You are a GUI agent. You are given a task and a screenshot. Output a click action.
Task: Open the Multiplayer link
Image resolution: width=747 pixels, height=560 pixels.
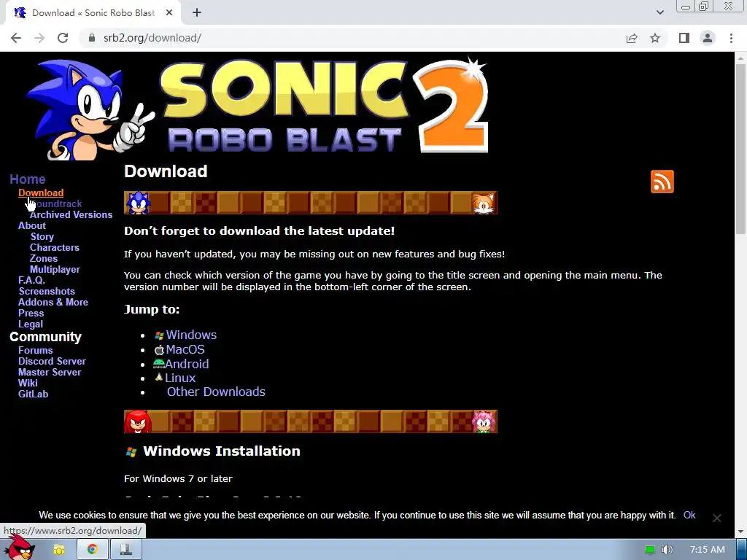click(x=55, y=270)
